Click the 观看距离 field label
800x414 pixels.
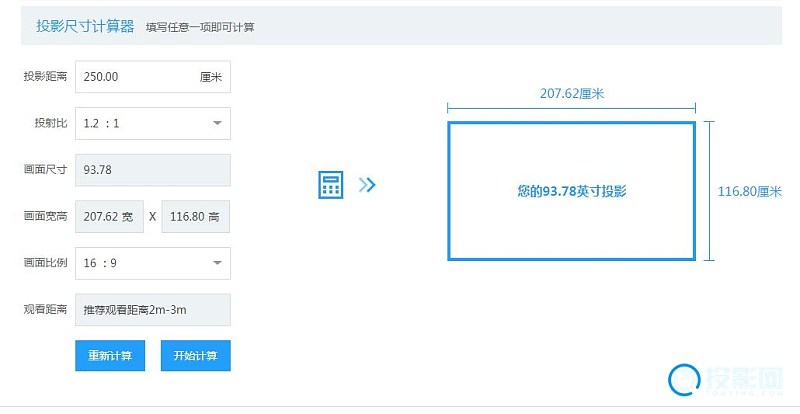click(x=45, y=310)
